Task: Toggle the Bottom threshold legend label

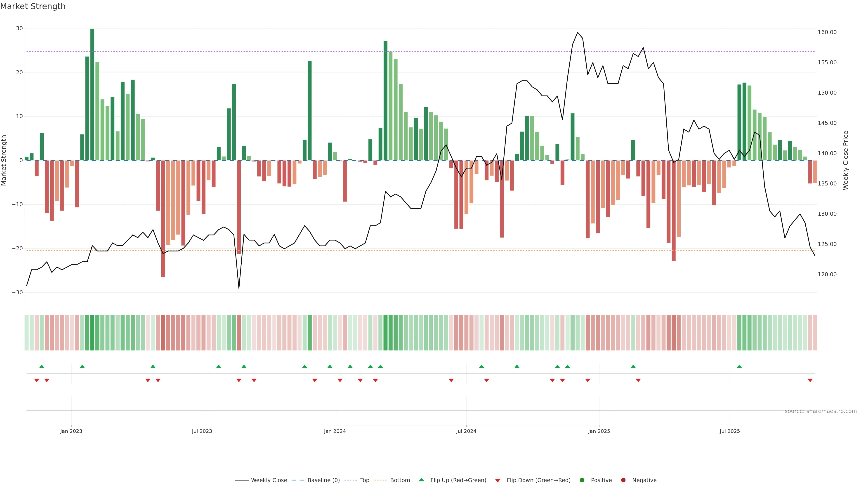Action: pyautogui.click(x=400, y=480)
